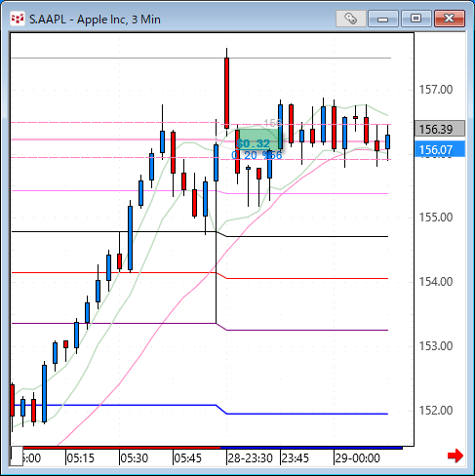Click the tall red candle at the session high
Image resolution: width=475 pixels, height=476 pixels.
pyautogui.click(x=226, y=93)
